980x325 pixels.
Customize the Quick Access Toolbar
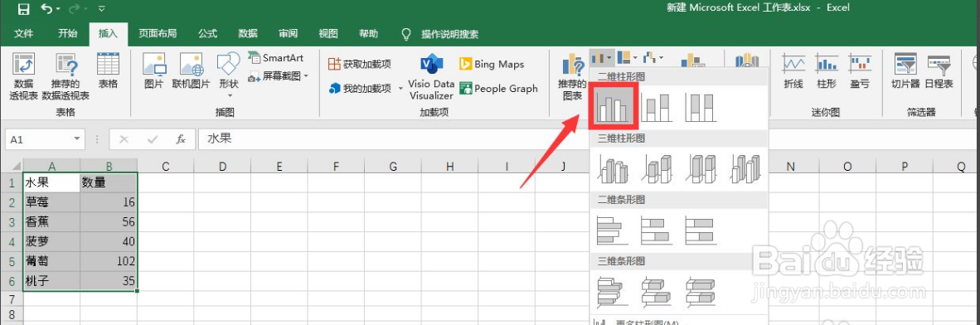point(102,9)
